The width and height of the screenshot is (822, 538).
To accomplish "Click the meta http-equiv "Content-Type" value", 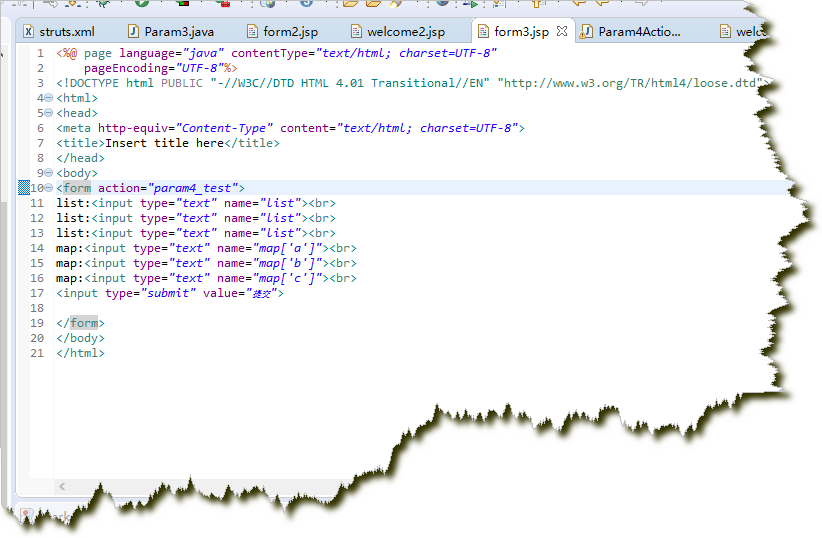I will tap(224, 128).
